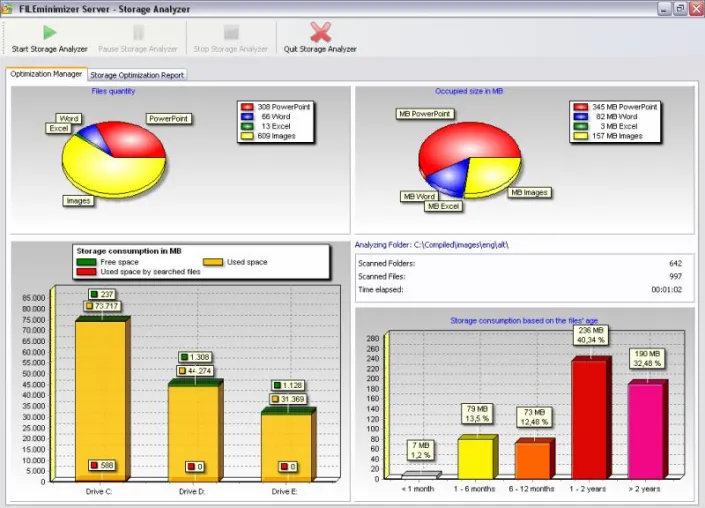Click the Time elapsed value 00:01:02
The height and width of the screenshot is (508, 705).
[x=667, y=290]
